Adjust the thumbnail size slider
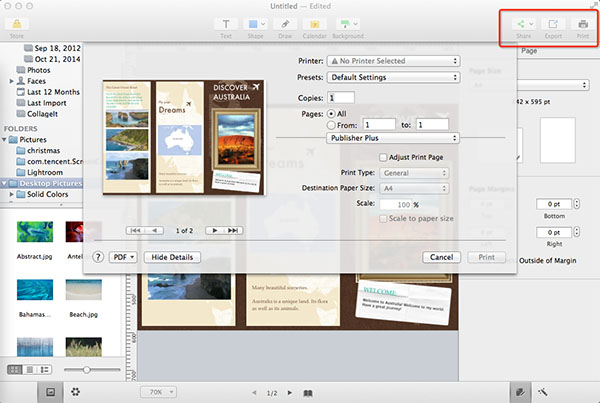The height and width of the screenshot is (403, 600). [87, 370]
